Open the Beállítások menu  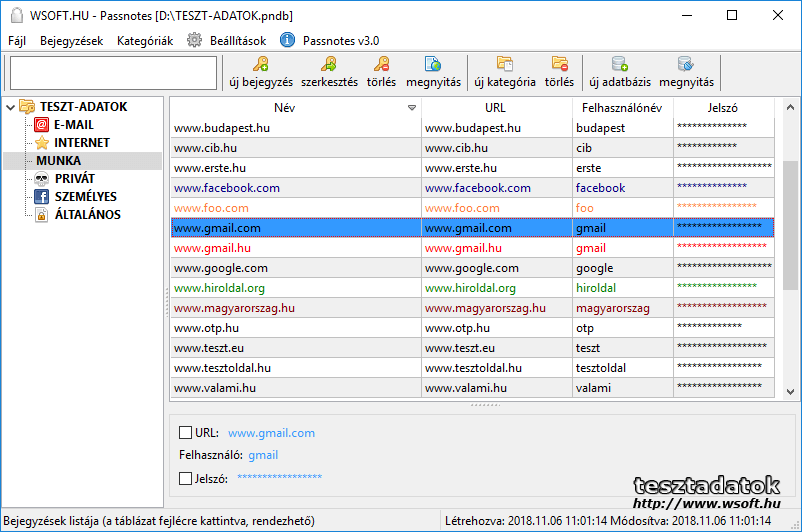[x=238, y=40]
